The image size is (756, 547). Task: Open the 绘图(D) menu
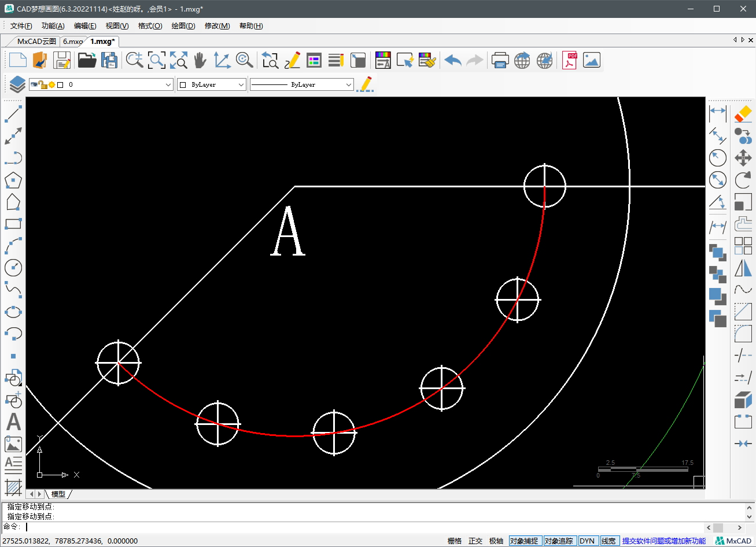point(183,26)
